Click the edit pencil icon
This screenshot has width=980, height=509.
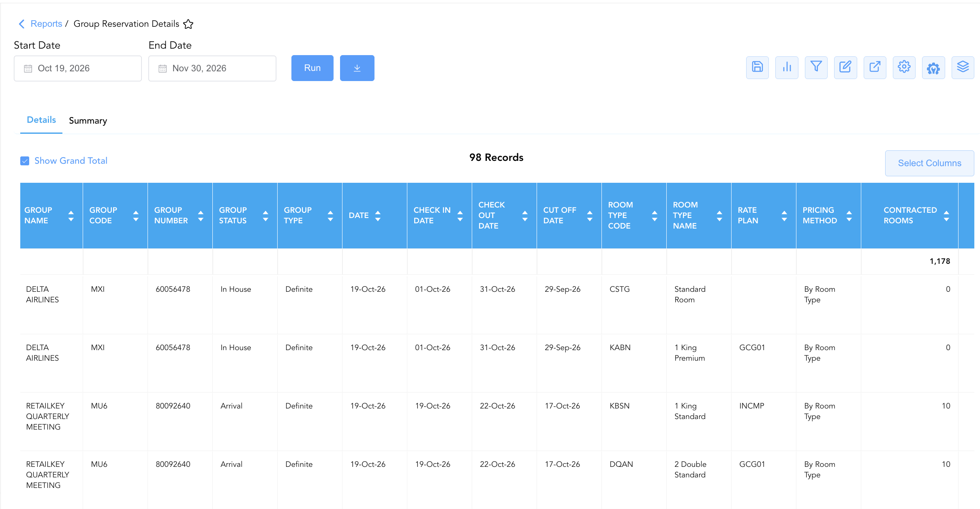click(x=845, y=67)
